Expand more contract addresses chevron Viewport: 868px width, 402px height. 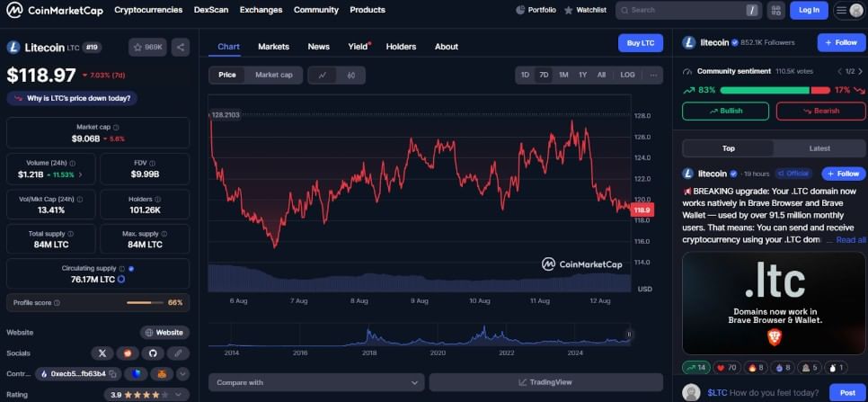click(182, 374)
